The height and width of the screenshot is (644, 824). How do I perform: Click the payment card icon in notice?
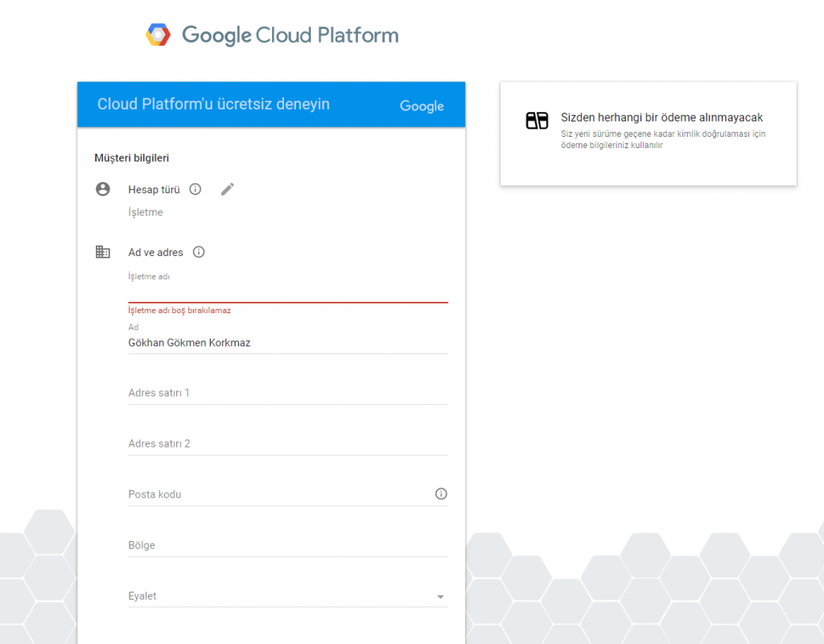coord(537,121)
